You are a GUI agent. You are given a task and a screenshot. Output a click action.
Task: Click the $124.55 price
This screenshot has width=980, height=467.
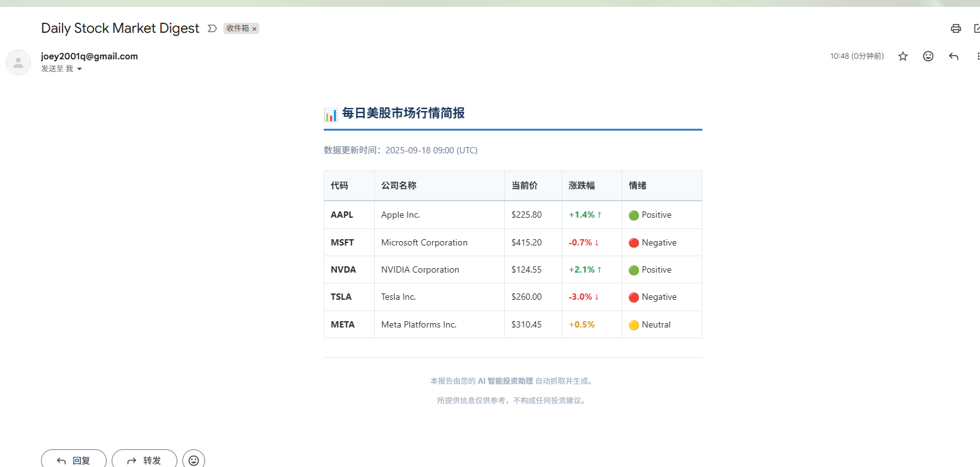527,269
